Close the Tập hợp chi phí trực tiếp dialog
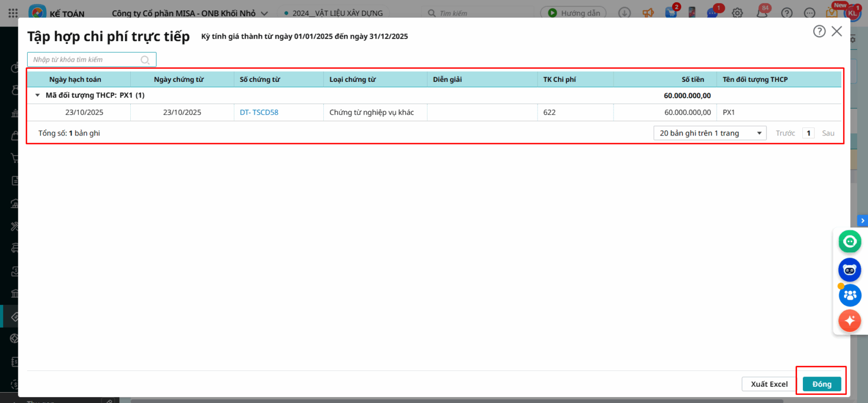868x403 pixels. 837,31
